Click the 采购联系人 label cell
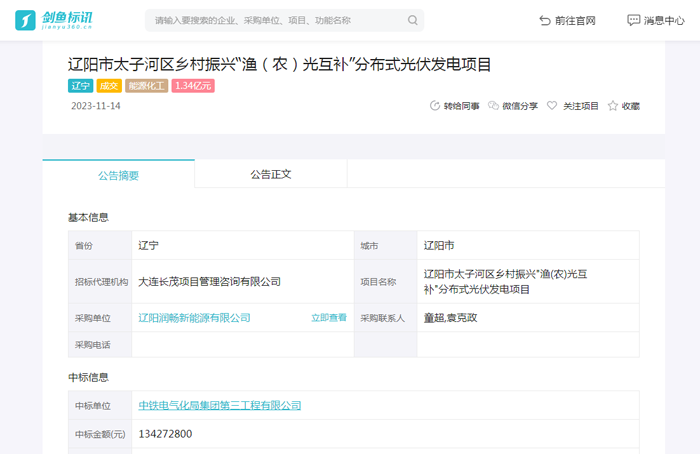This screenshot has width=700, height=454. [386, 318]
